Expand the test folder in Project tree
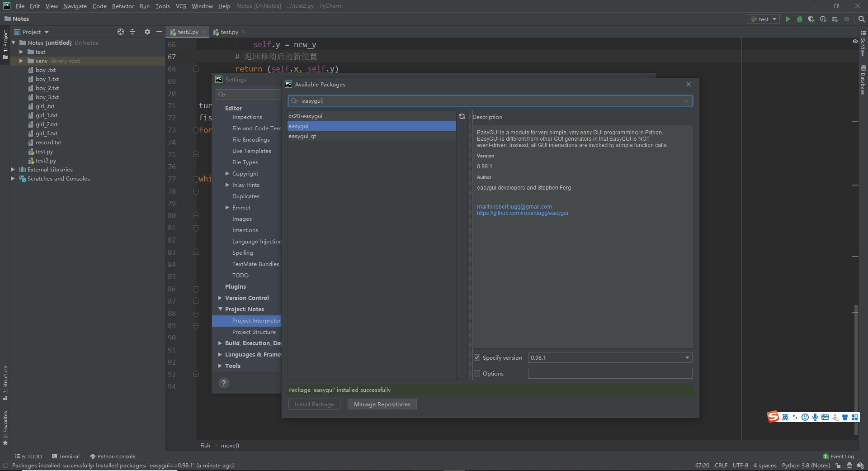Image resolution: width=868 pixels, height=471 pixels. 21,52
